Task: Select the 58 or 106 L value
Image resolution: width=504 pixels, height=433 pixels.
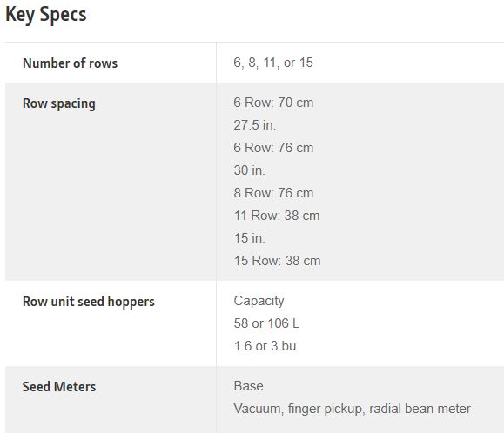Action: click(x=266, y=323)
